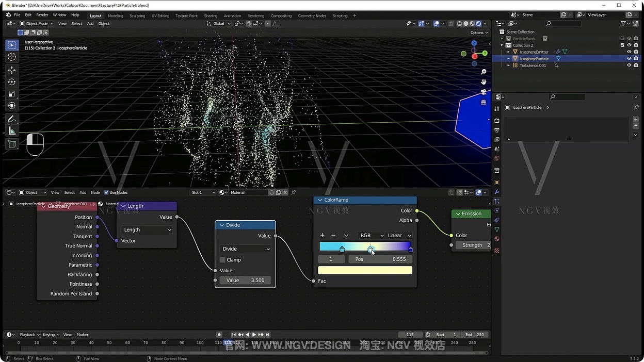Select the Select Box tool
Screen dimensions: 644x362
(12, 45)
